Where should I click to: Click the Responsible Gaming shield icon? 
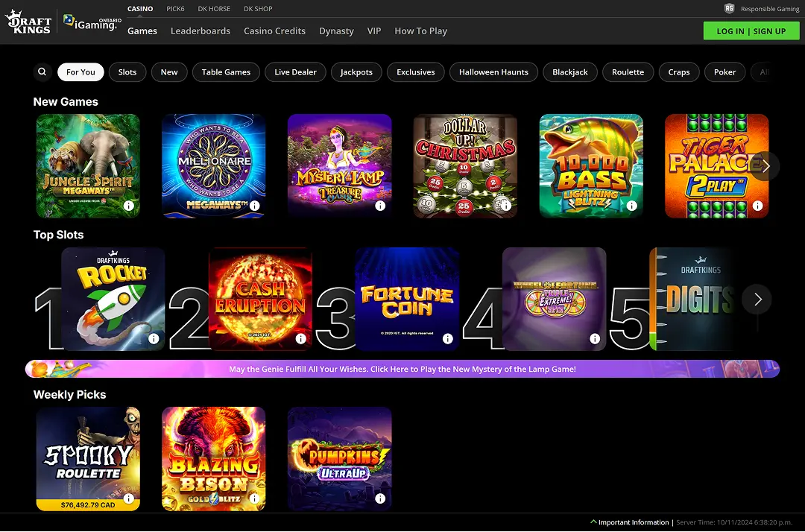pos(729,8)
